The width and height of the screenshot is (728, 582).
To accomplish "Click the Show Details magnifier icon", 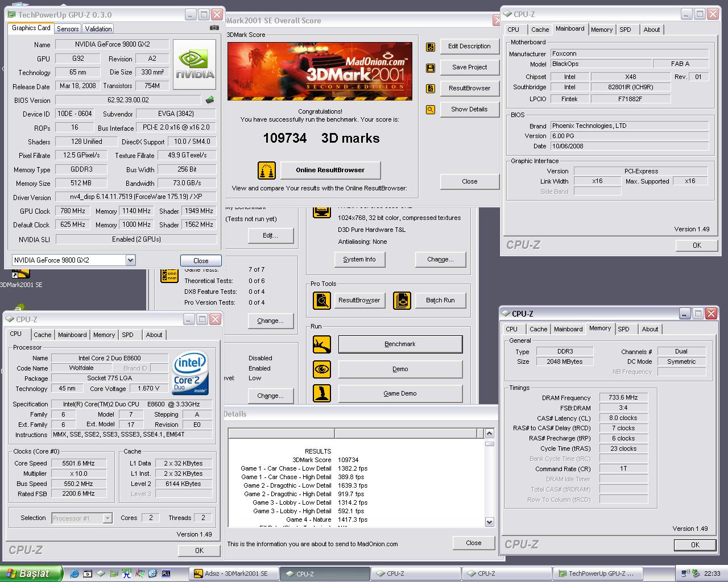I will (431, 110).
